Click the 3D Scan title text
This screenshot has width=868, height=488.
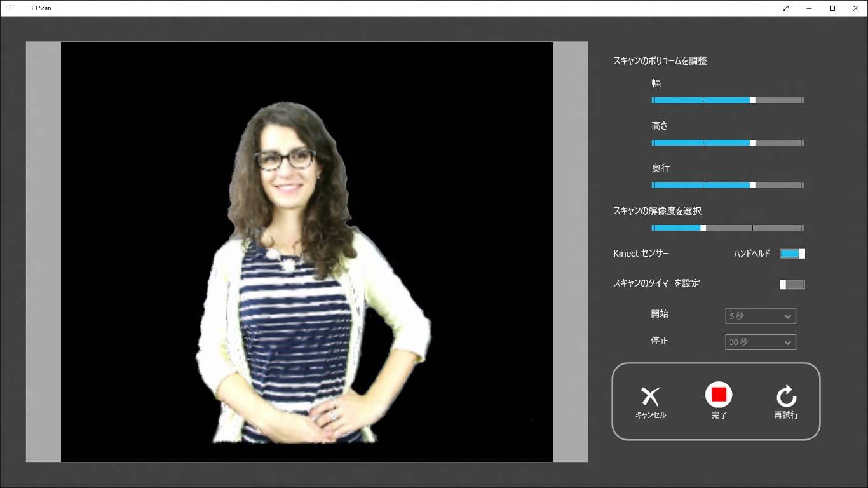coord(41,8)
